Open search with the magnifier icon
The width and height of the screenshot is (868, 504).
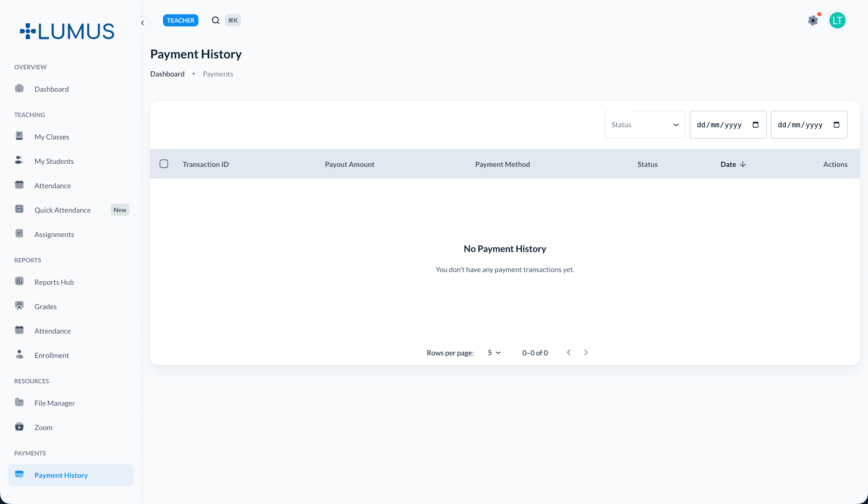[216, 20]
